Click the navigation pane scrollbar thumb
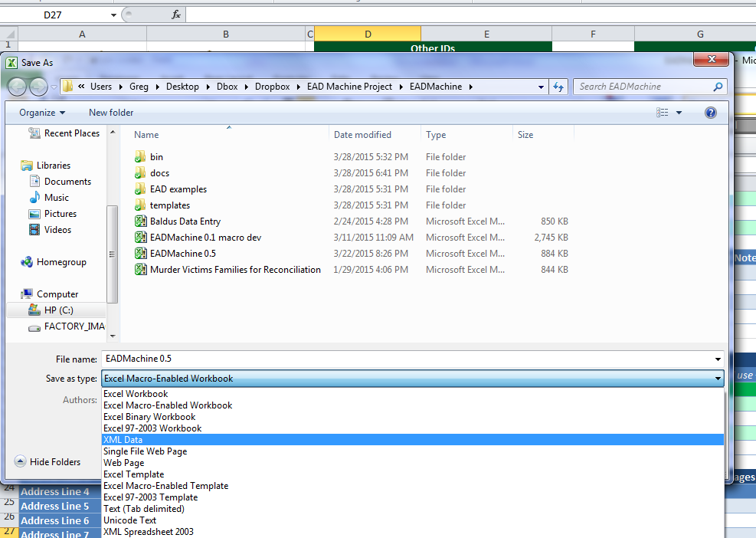Image resolution: width=756 pixels, height=538 pixels. point(112,254)
